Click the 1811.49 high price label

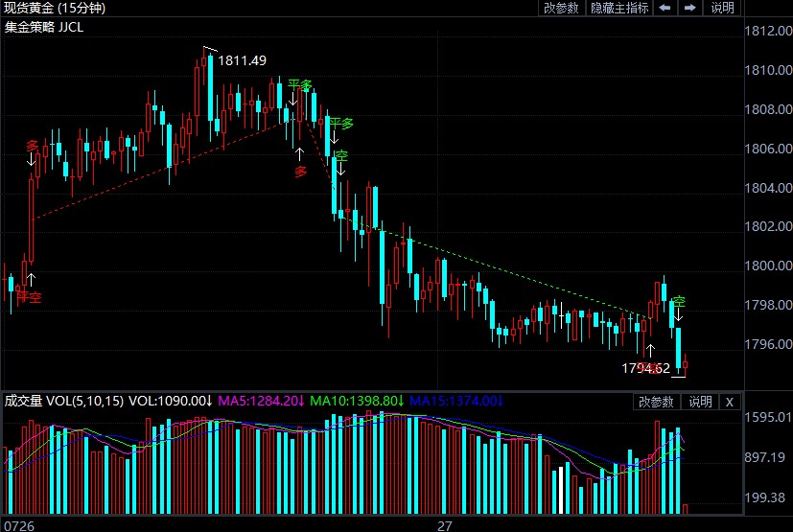pyautogui.click(x=242, y=60)
